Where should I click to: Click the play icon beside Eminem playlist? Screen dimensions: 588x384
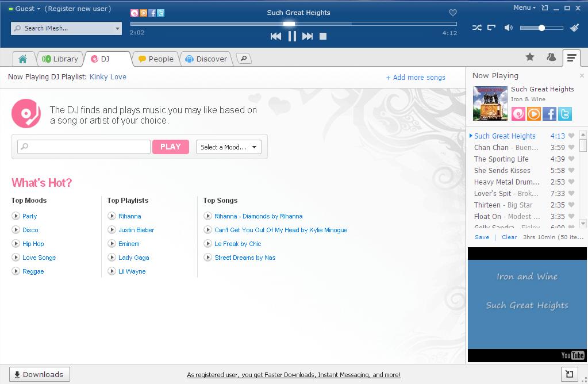(112, 244)
